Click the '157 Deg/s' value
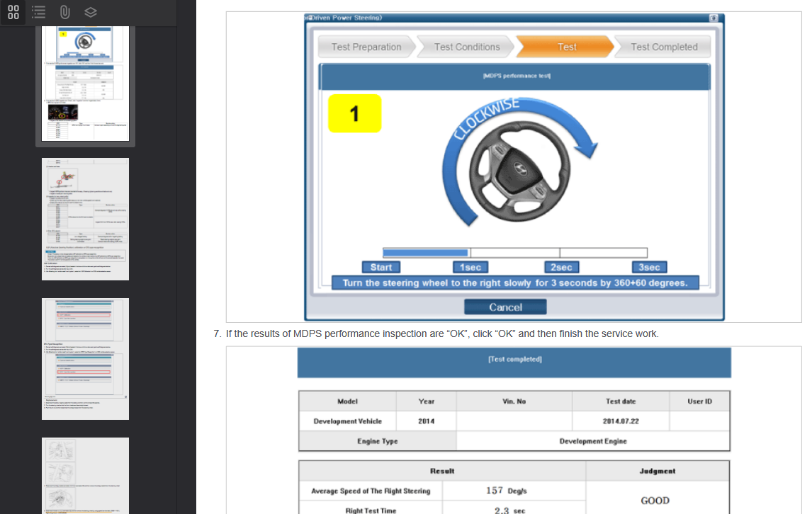 (x=506, y=491)
